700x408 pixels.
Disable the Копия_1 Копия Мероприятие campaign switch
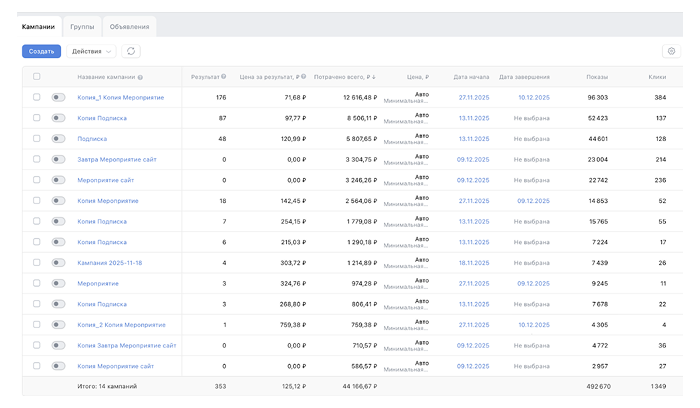coord(58,98)
